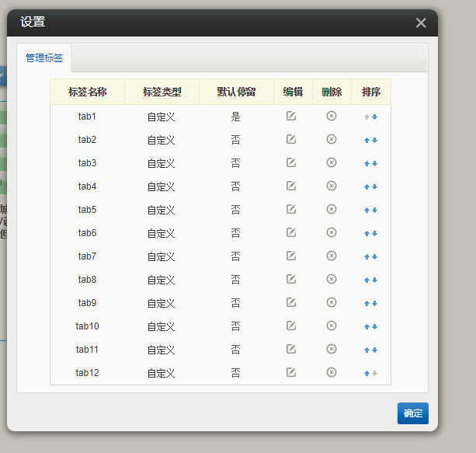This screenshot has height=453, width=476.
Task: Click the delete icon for tab11
Action: click(332, 350)
